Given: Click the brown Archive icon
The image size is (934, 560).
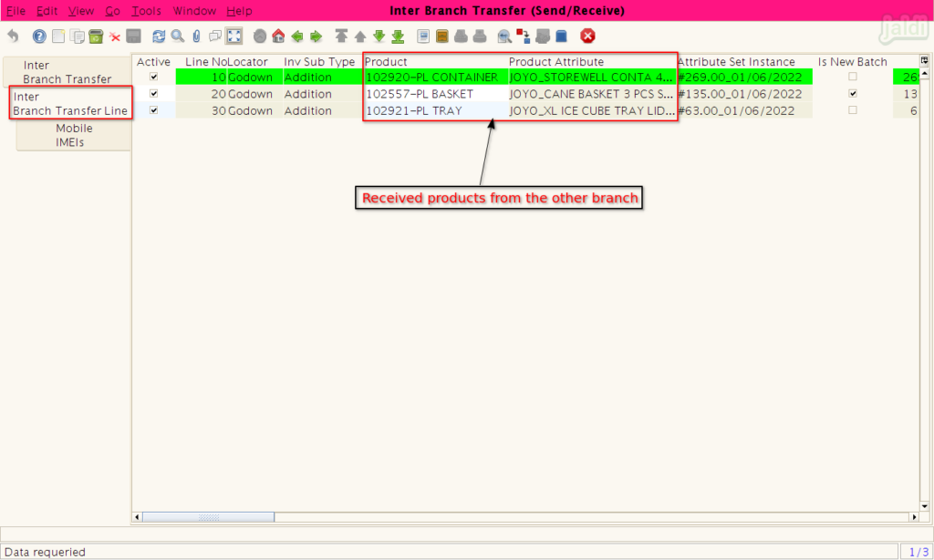Looking at the screenshot, I should coord(442,36).
